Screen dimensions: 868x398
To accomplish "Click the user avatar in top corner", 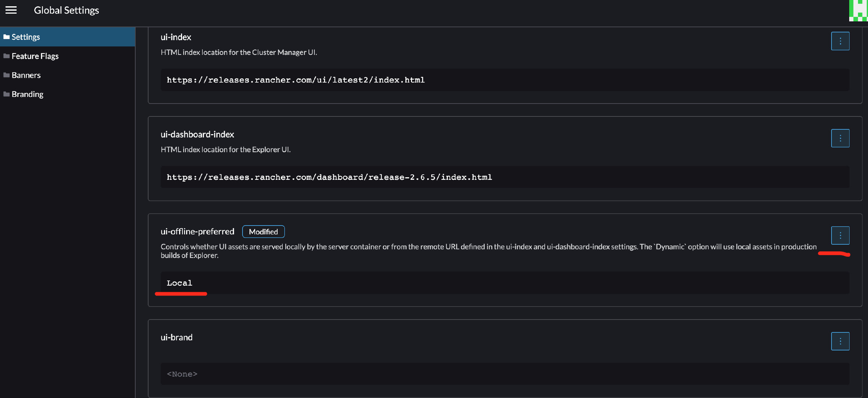I will pos(858,11).
